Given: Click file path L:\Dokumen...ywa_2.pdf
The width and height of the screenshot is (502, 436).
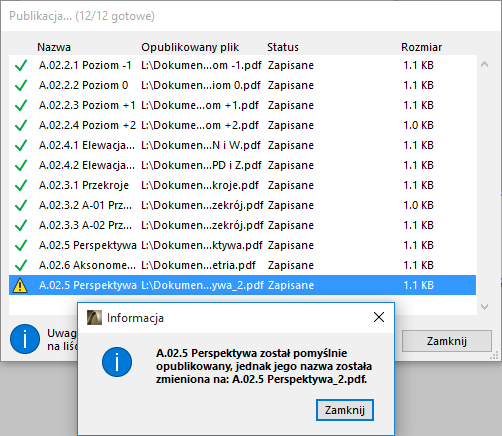Looking at the screenshot, I should [202, 285].
